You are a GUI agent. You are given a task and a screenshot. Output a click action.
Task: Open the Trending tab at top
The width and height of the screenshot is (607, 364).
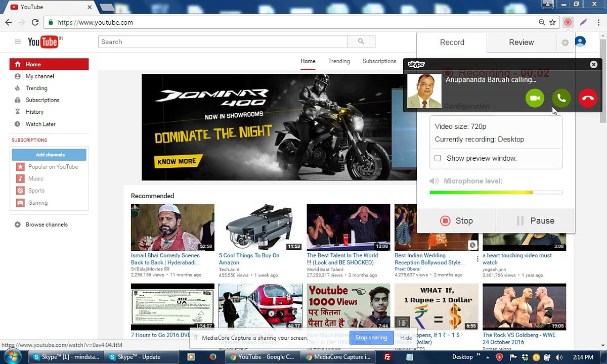coord(339,61)
